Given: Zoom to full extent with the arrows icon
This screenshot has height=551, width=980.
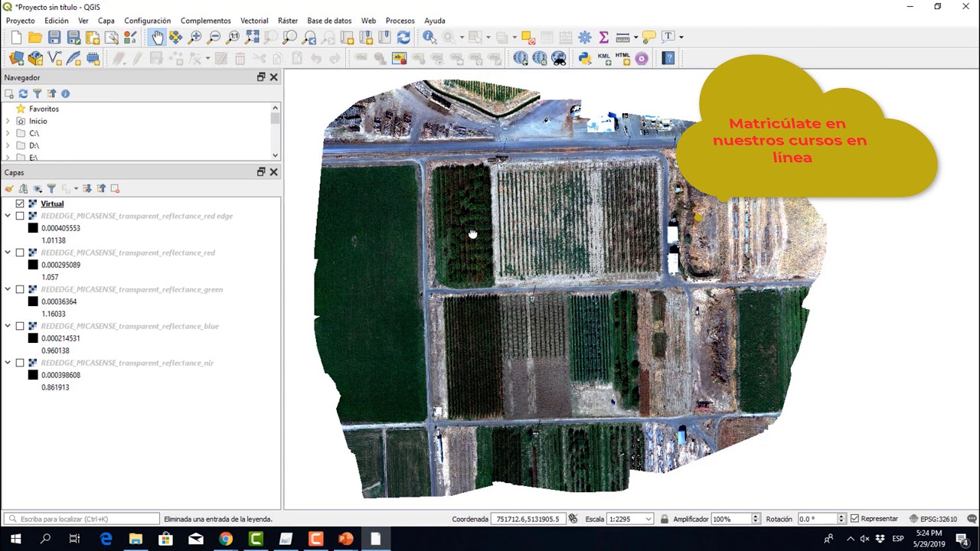Looking at the screenshot, I should point(252,37).
